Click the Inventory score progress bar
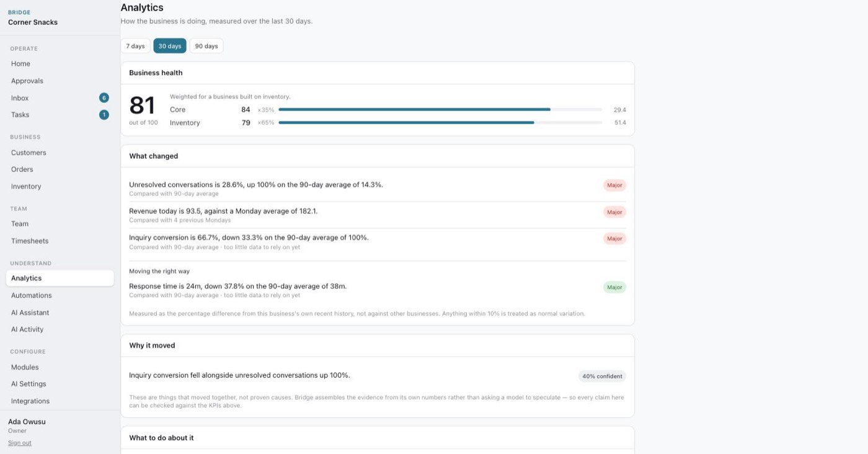The height and width of the screenshot is (454, 868). click(x=440, y=123)
